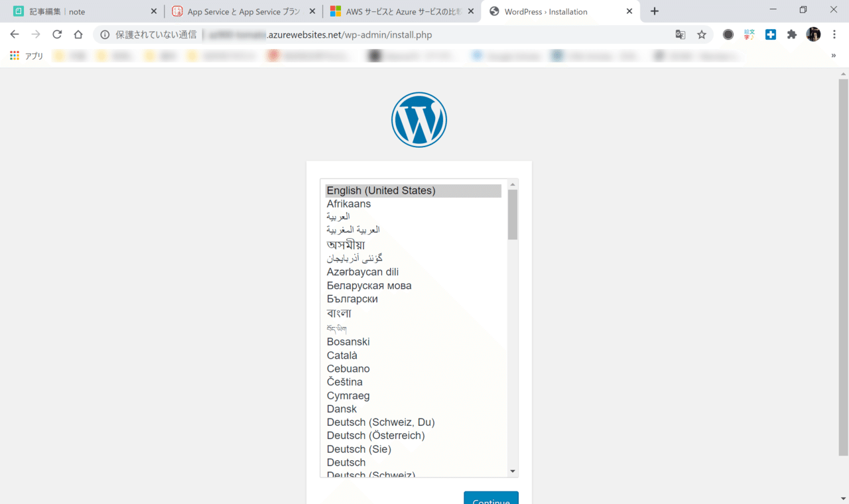Click the language list scrollbar thumb

513,214
